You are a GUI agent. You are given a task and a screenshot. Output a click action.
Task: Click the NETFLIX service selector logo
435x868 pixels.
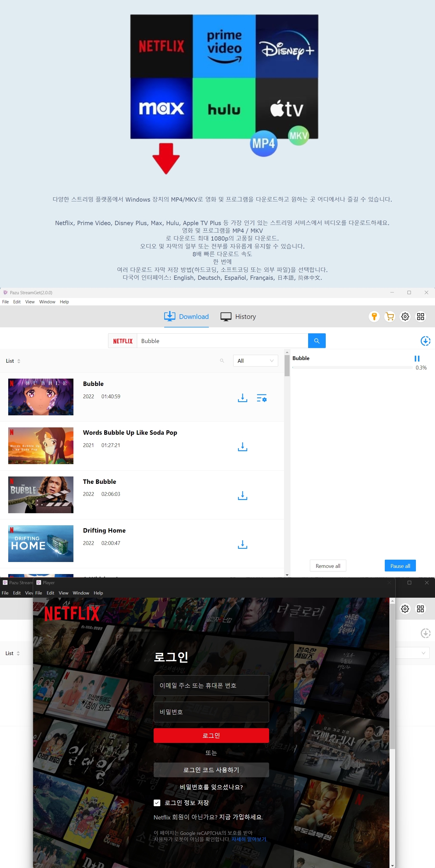122,341
